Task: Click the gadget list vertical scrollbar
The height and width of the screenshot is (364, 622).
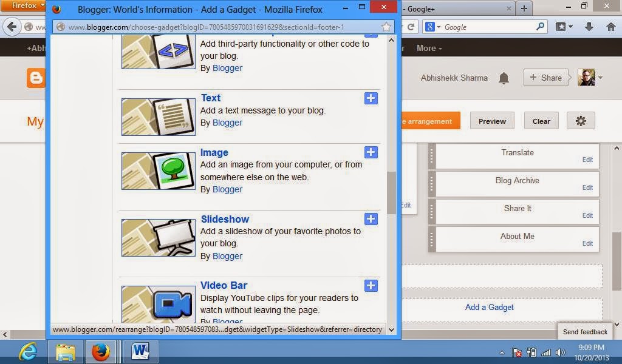Action: click(x=391, y=191)
